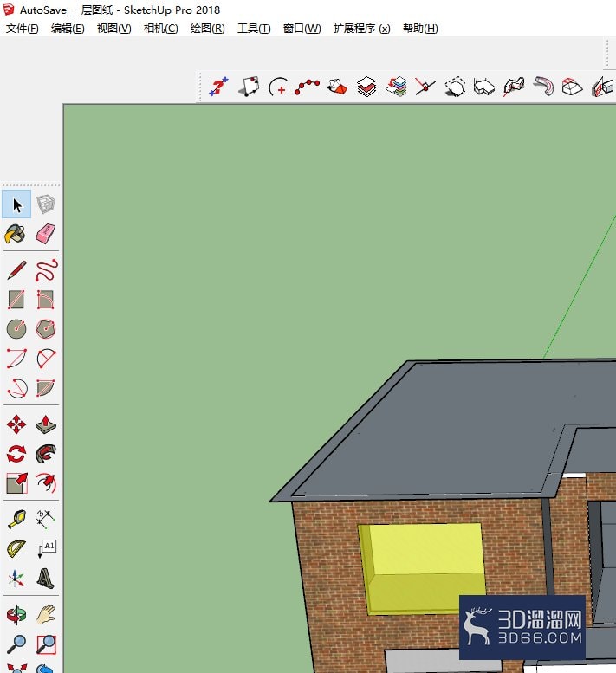The width and height of the screenshot is (616, 673).
Task: Activate the Push/Pull tool
Action: 46,424
